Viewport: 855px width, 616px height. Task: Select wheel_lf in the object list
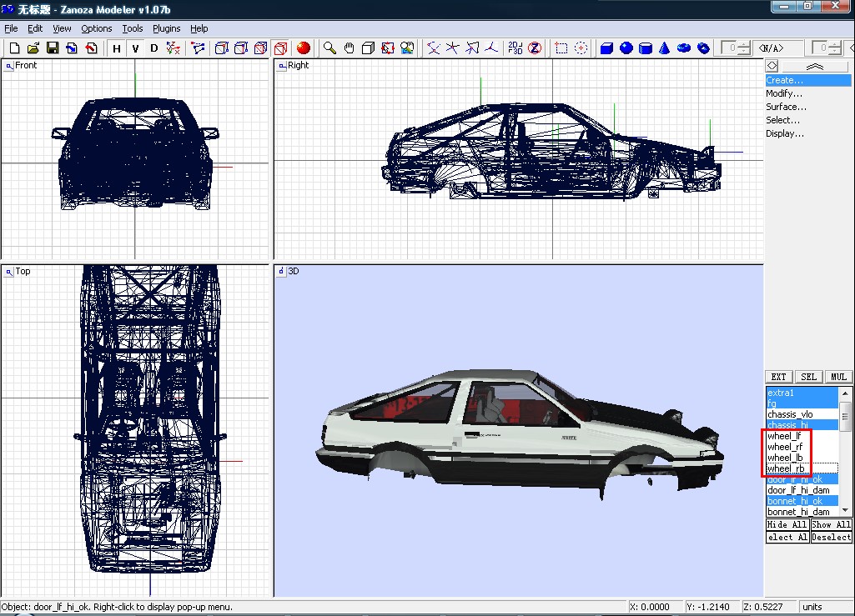pos(784,436)
